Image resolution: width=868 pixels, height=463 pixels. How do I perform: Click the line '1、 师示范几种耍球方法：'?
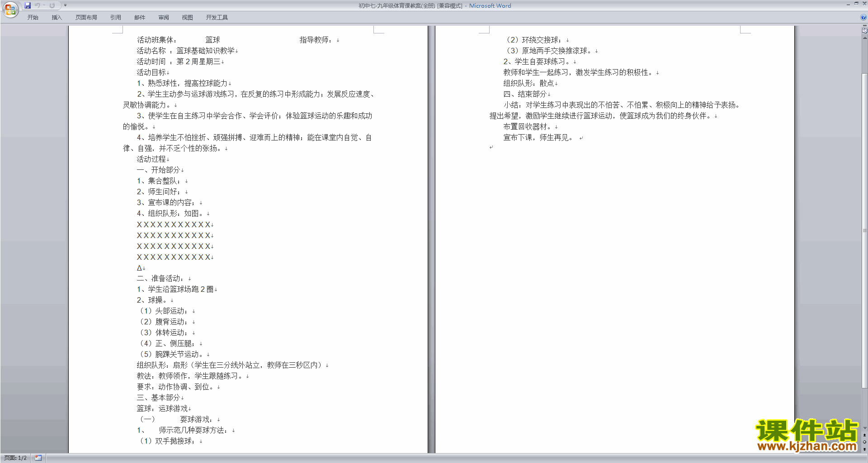tap(183, 430)
